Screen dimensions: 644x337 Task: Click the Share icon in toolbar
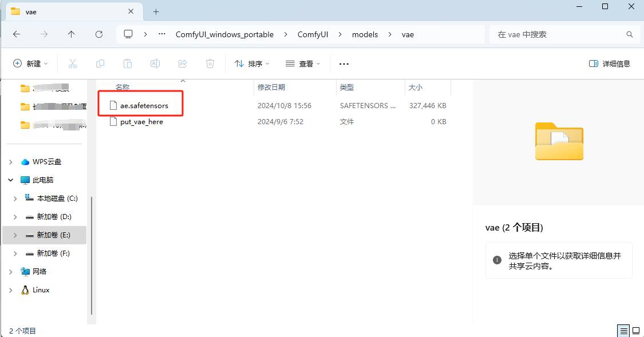point(183,64)
